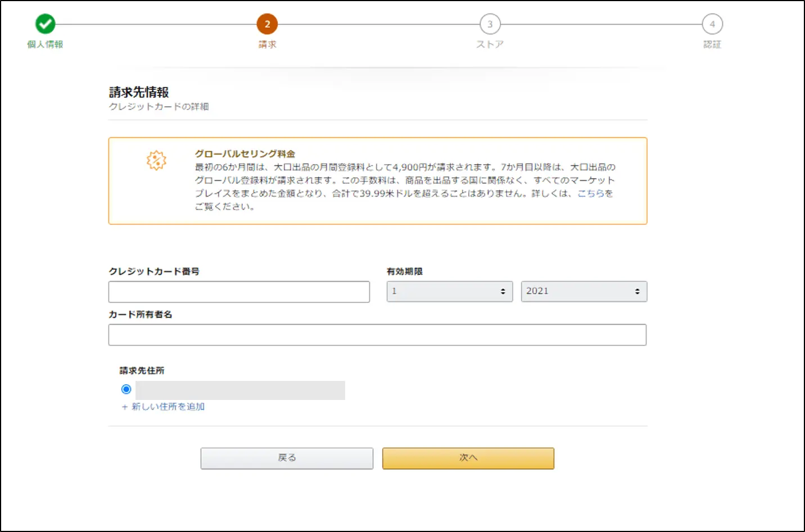Click the 戻る back button
This screenshot has width=805, height=532.
coord(287,458)
